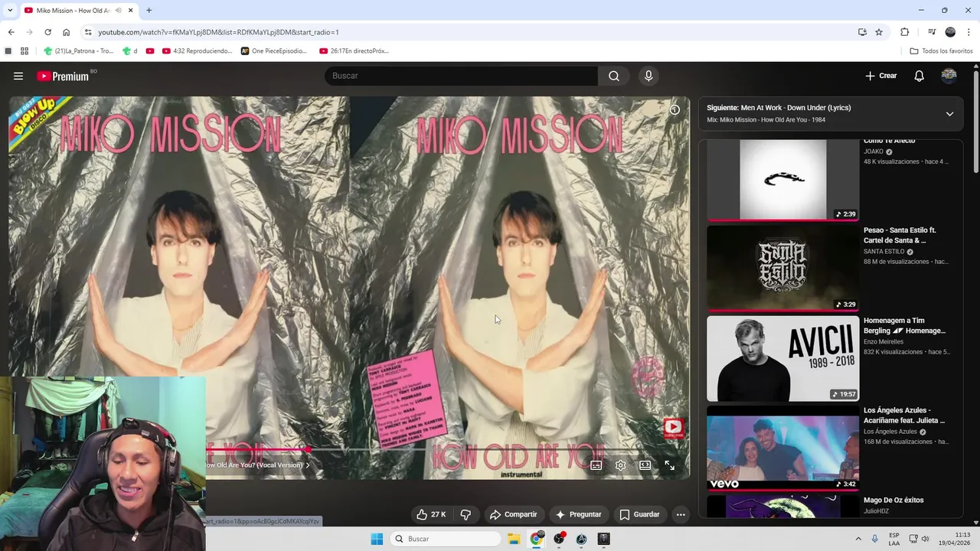The height and width of the screenshot is (551, 980).
Task: Show video info card icon
Action: click(x=675, y=109)
